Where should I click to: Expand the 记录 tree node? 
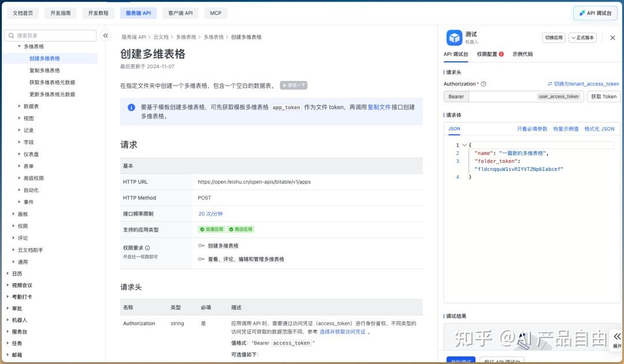click(19, 130)
